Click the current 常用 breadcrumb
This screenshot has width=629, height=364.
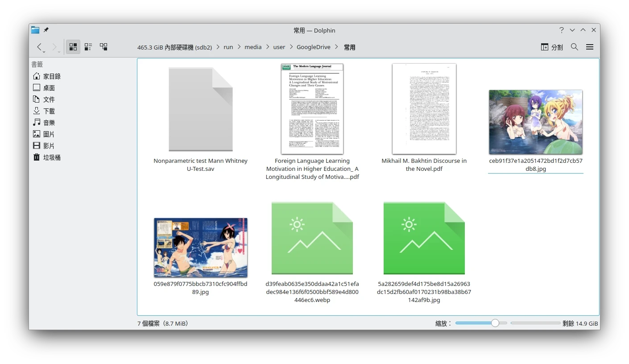click(350, 47)
